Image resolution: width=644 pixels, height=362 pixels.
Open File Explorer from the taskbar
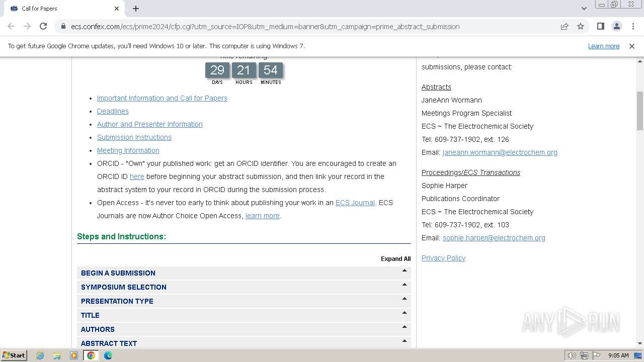(57, 355)
